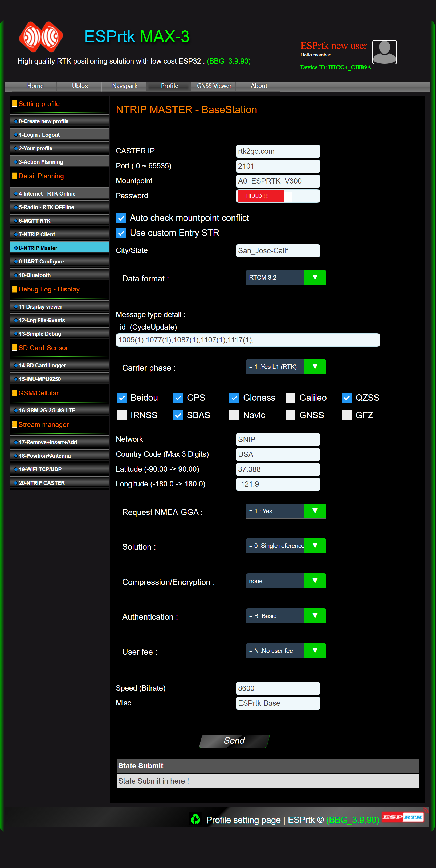This screenshot has height=868, width=436.
Task: Click the orange square beside Detail Planning
Action: (x=14, y=176)
